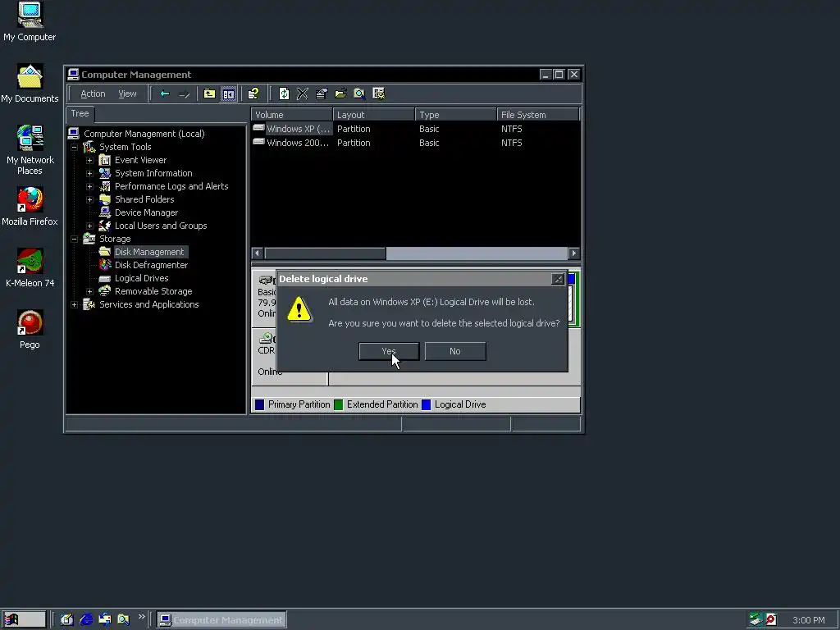Viewport: 840px width, 630px height.
Task: Expand the System Information node
Action: 90,173
